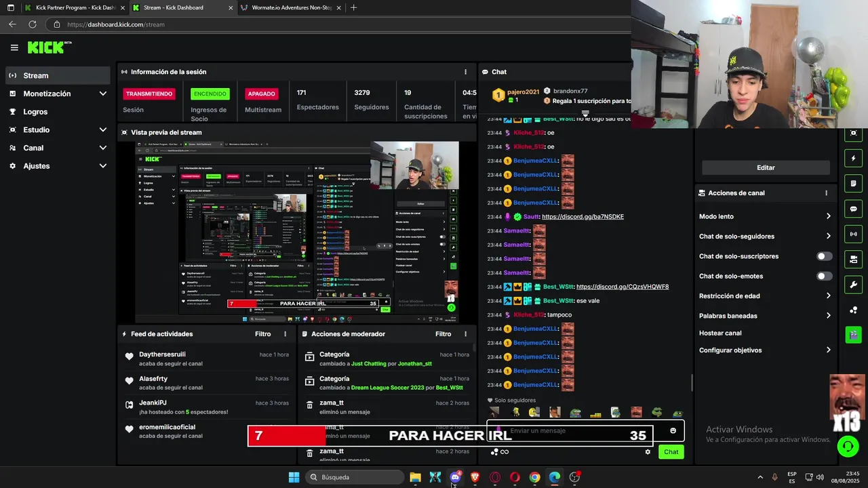Viewport: 868px width, 488px height.
Task: Open Brave browser from the taskbar
Action: 475,477
